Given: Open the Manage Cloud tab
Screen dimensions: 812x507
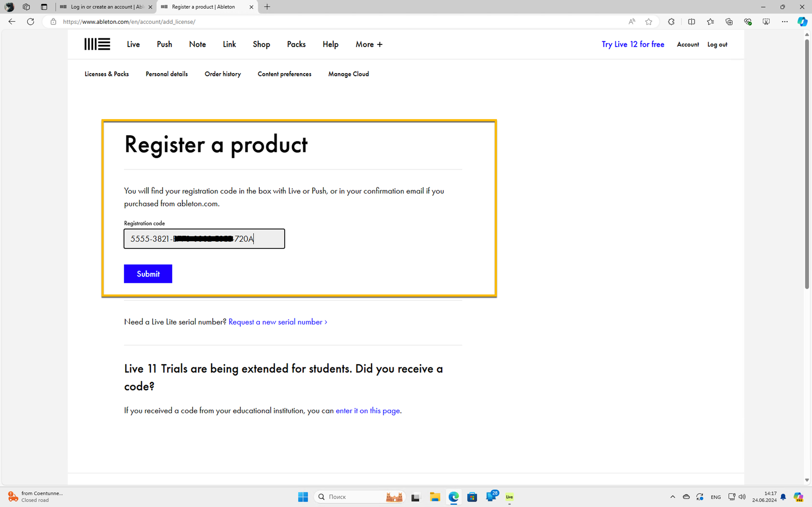Looking at the screenshot, I should click(x=349, y=74).
